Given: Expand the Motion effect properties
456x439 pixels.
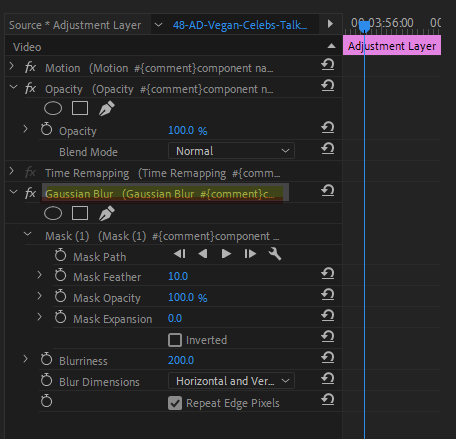Looking at the screenshot, I should pyautogui.click(x=12, y=66).
